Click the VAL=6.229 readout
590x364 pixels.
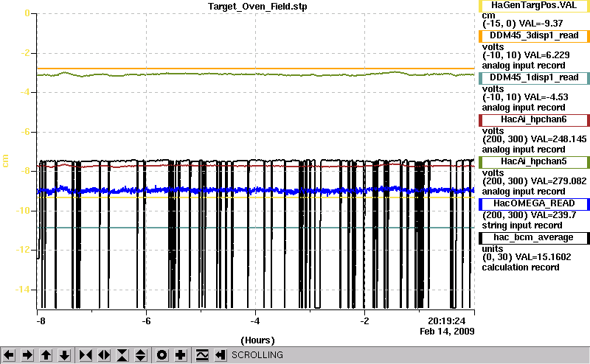point(546,55)
